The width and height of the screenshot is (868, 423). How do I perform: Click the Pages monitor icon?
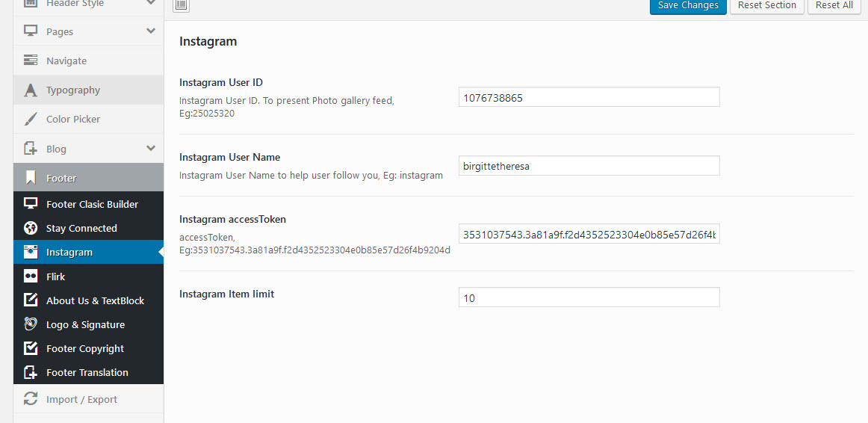(31, 31)
